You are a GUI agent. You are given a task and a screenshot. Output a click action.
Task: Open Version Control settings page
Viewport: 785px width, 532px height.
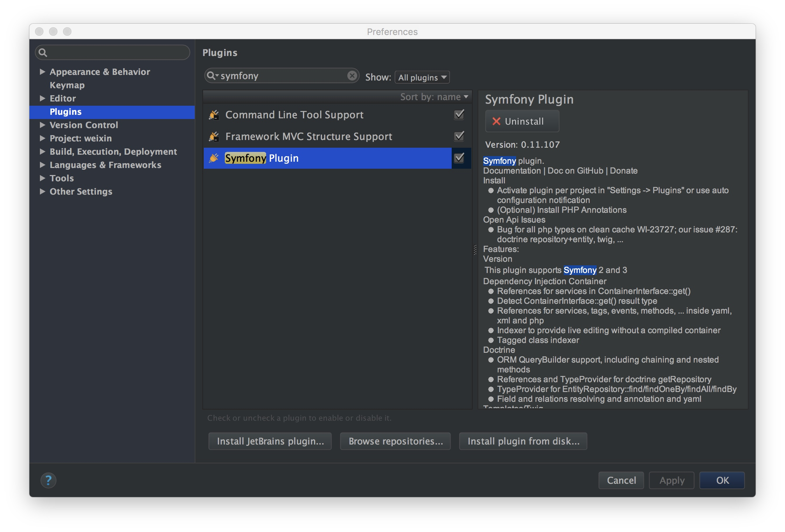pos(84,125)
